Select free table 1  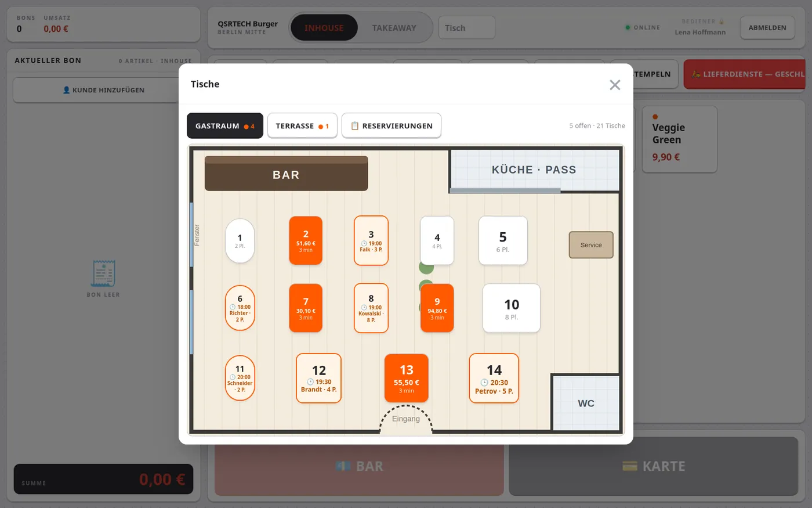240,241
